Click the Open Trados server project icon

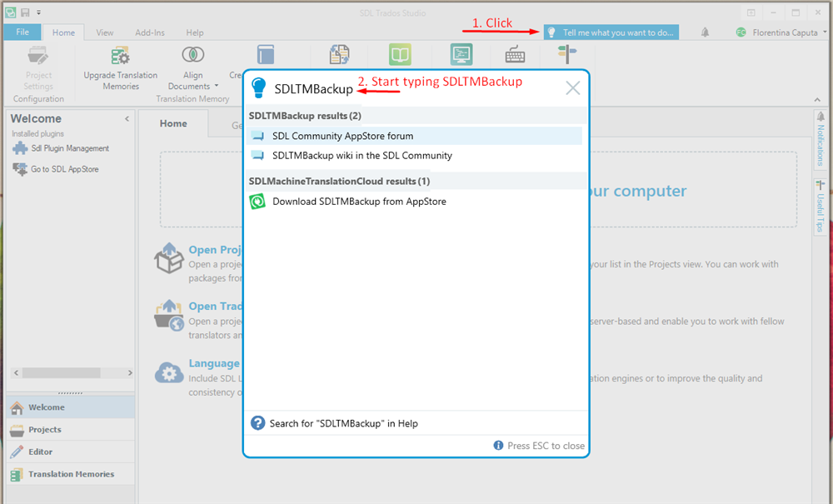click(169, 315)
